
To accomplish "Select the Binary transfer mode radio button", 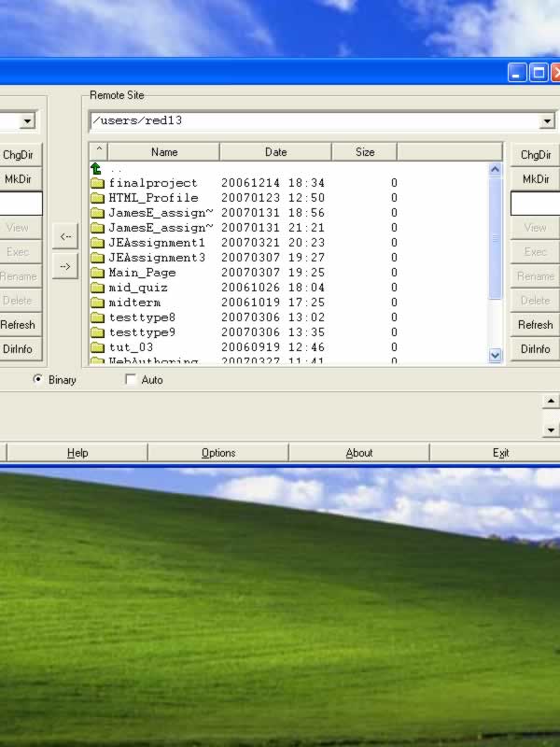I will (37, 379).
